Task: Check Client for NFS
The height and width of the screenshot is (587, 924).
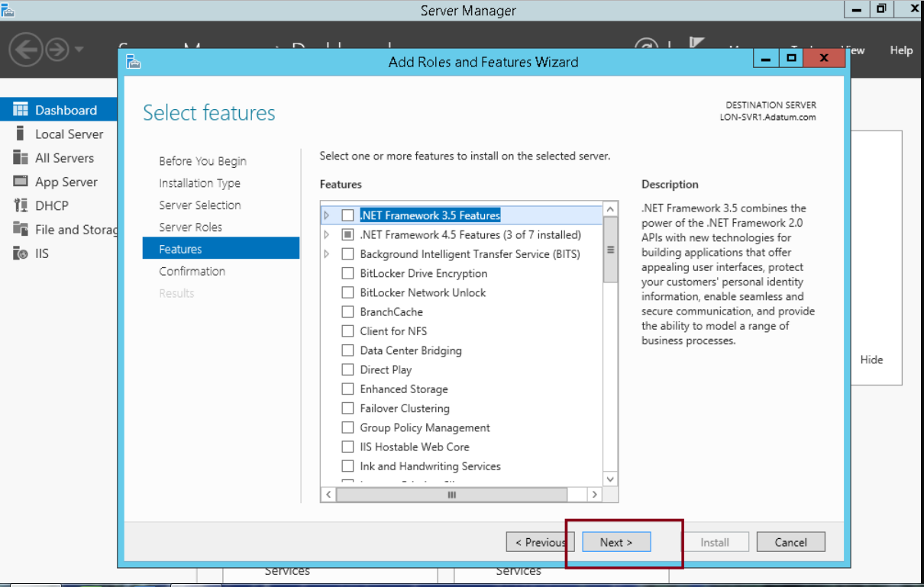Action: (347, 331)
